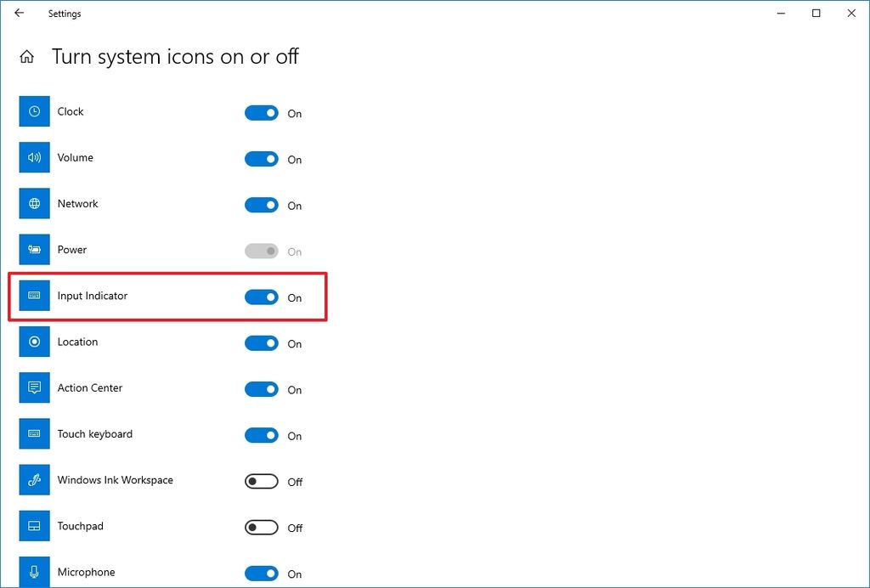Screen dimensions: 870x588
Task: Click the Network globe icon
Action: [x=34, y=203]
